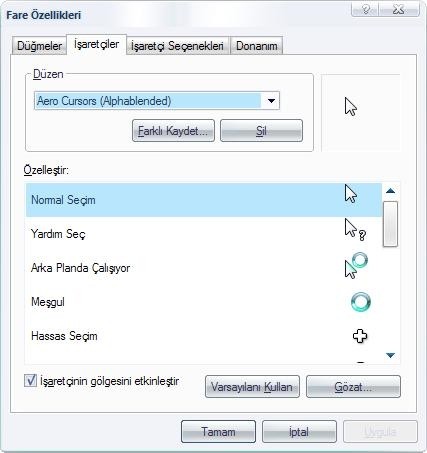This screenshot has height=453, width=427.
Task: Select the Hassas Seçim crosshair cursor icon
Action: pos(360,336)
